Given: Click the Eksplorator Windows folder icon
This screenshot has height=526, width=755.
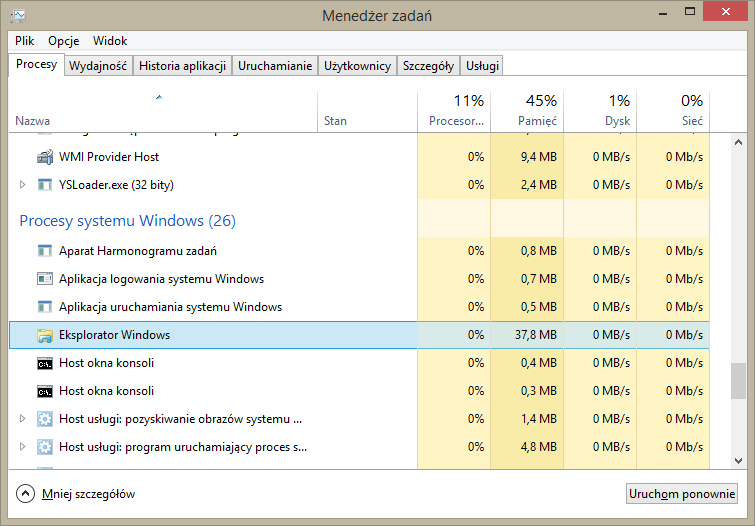Looking at the screenshot, I should click(x=45, y=335).
